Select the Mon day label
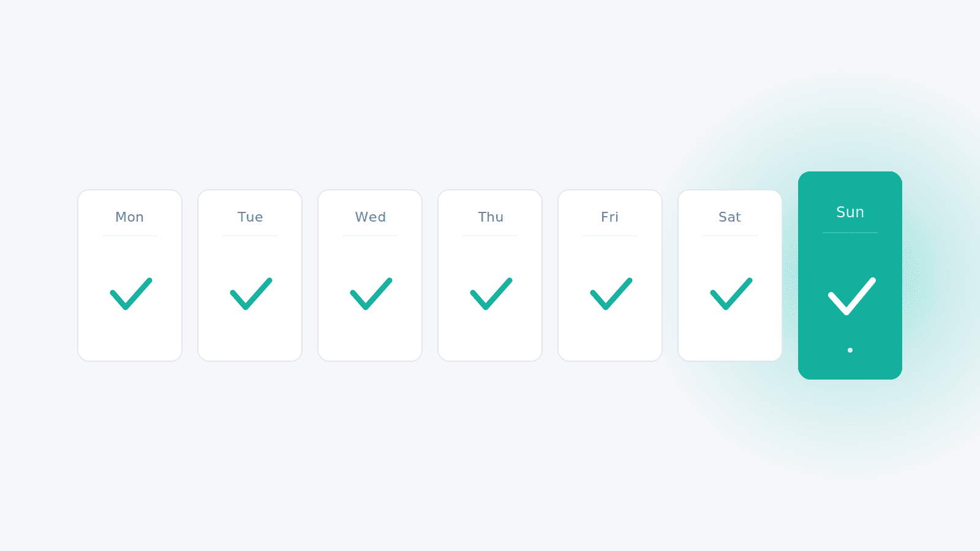The width and height of the screenshot is (980, 551). point(130,217)
